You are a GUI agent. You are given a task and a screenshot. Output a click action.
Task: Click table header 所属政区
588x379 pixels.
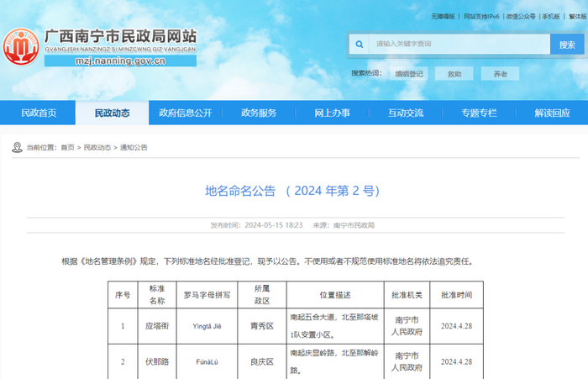pos(262,295)
